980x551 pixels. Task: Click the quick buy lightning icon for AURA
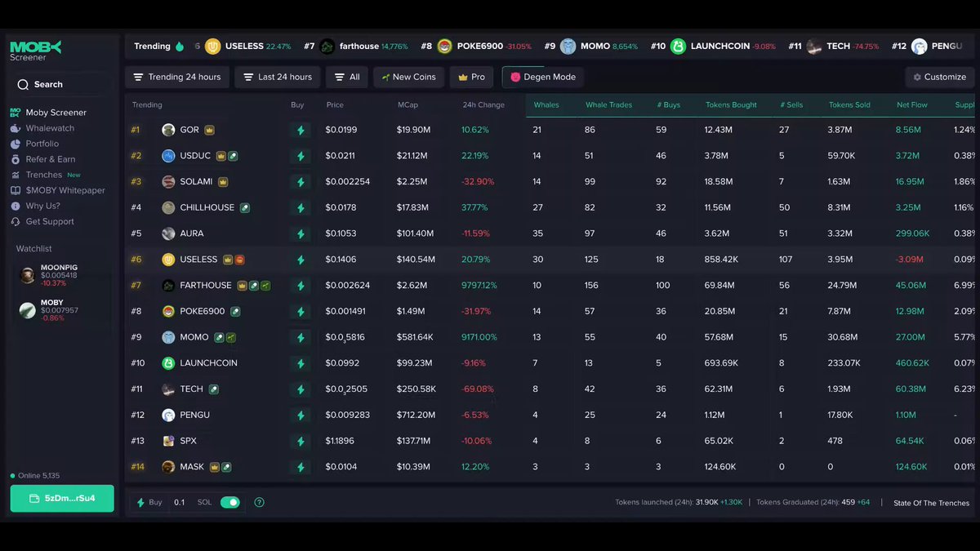pos(301,233)
